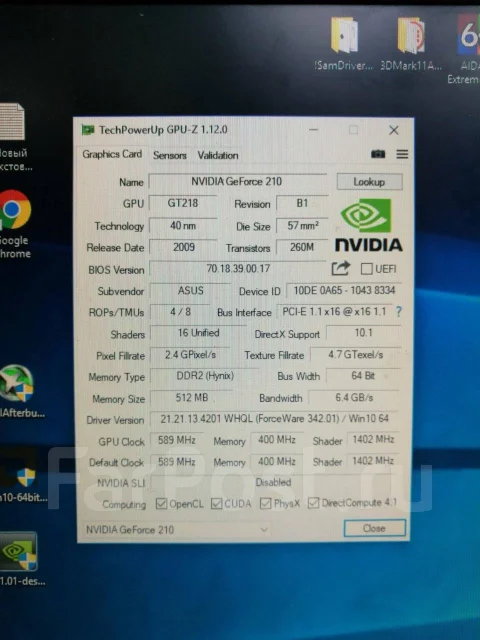
Task: Click the Technology field showing 40 nm
Action: coord(183,225)
